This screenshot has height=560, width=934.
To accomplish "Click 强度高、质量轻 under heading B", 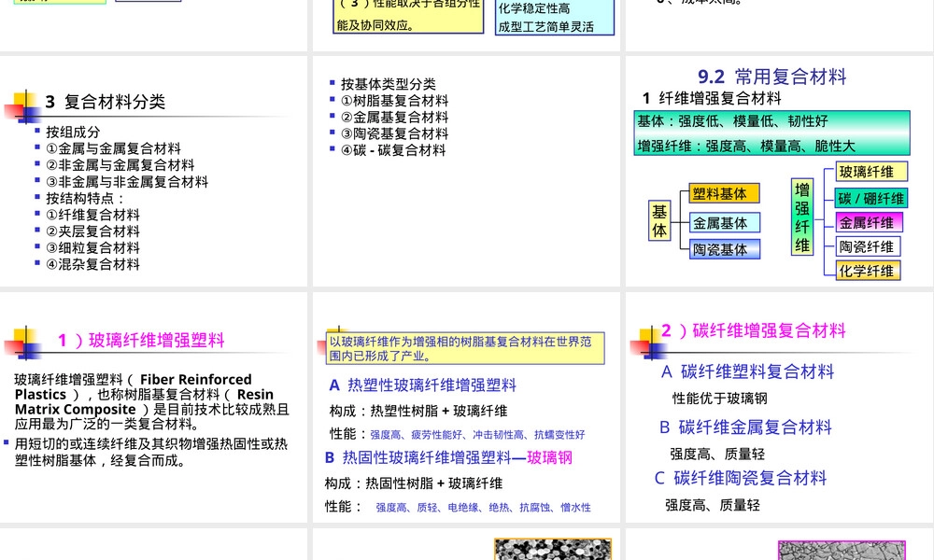I will point(717,455).
